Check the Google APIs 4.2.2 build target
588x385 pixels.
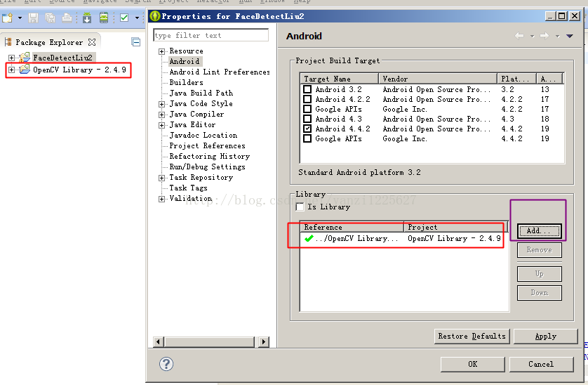click(x=307, y=109)
